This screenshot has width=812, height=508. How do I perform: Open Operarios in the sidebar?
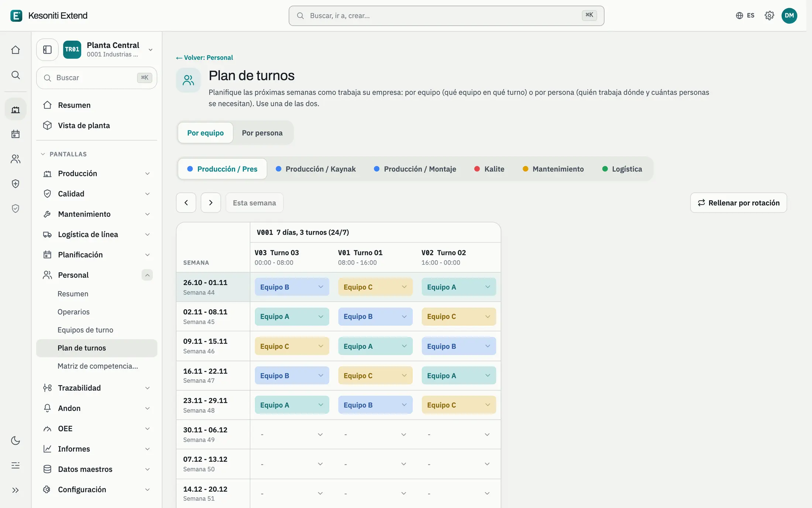pos(97,312)
